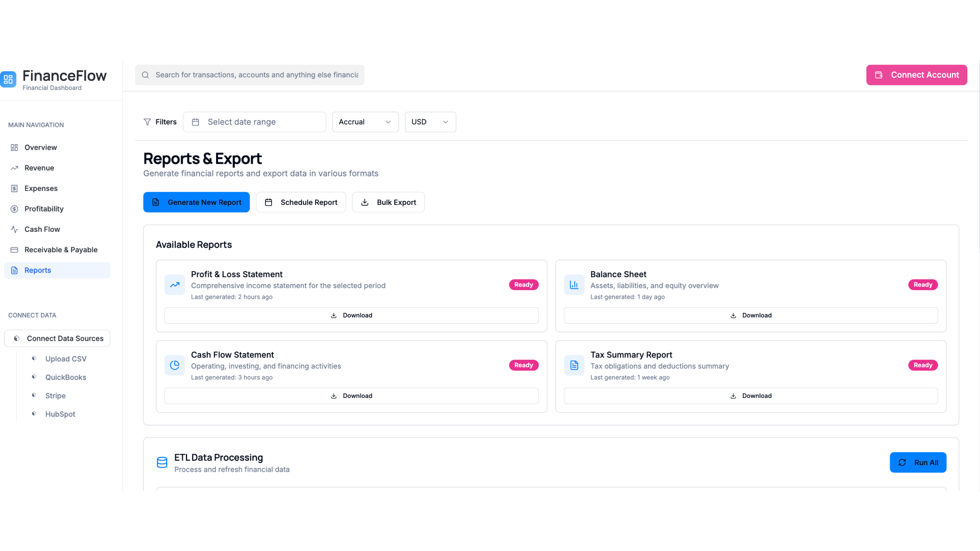Screen dimensions: 980x551
Task: Click the Filters funnel icon
Action: [x=147, y=122]
